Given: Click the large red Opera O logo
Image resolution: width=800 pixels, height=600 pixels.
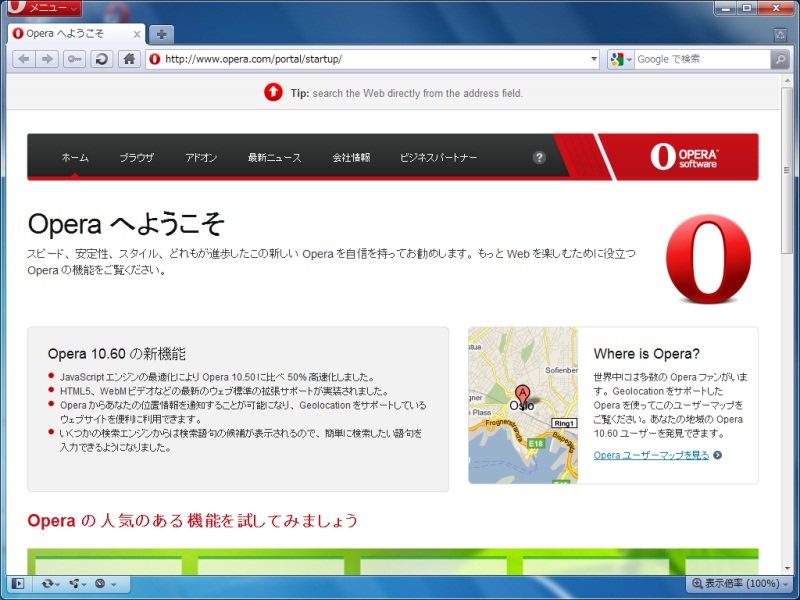Looking at the screenshot, I should (x=708, y=259).
